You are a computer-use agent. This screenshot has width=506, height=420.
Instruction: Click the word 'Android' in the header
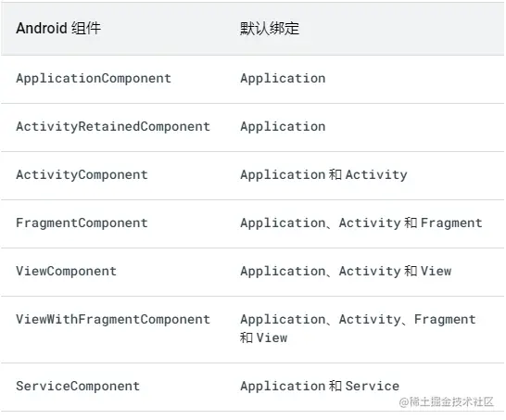[x=42, y=29]
